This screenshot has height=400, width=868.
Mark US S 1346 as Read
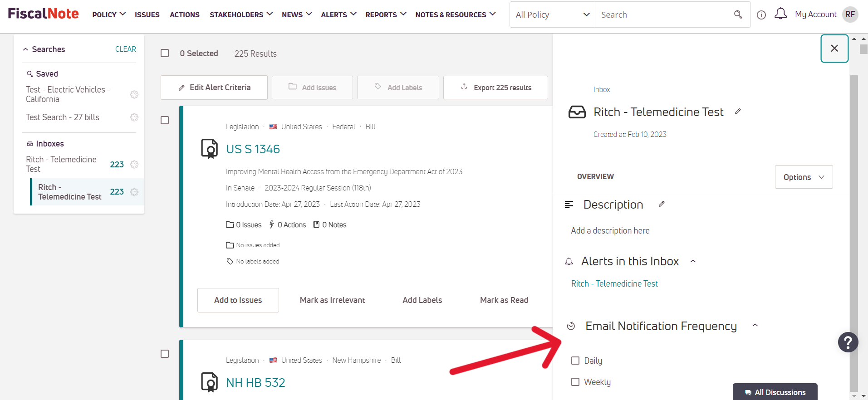(x=504, y=300)
